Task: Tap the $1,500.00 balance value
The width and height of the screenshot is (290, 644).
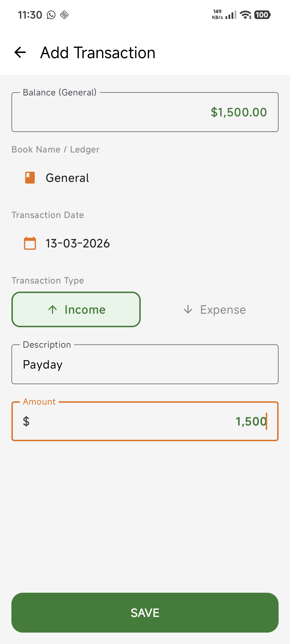Action: pyautogui.click(x=239, y=112)
